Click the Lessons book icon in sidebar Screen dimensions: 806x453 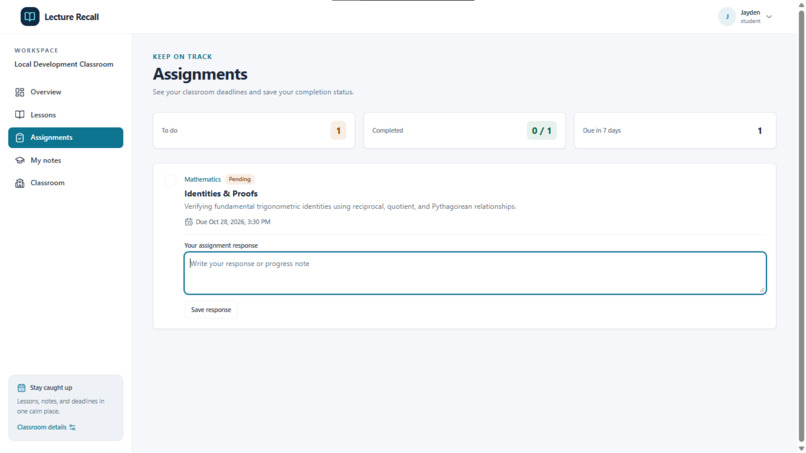20,115
